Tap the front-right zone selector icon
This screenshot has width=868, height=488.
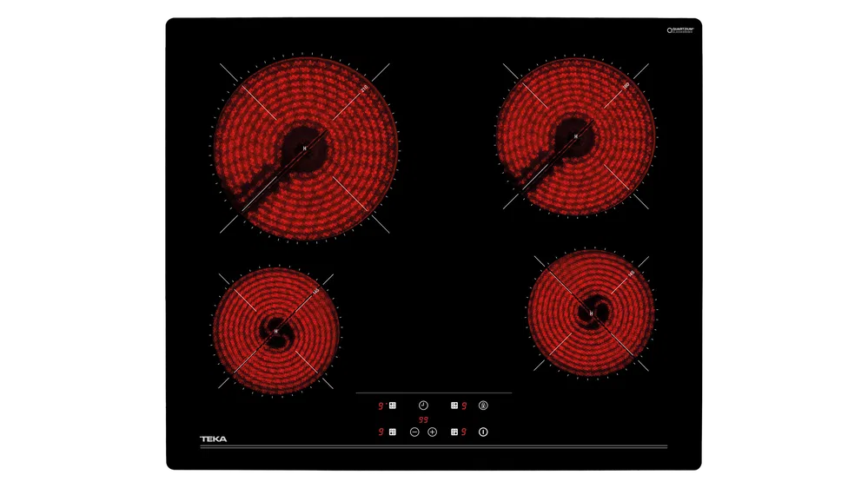454,432
